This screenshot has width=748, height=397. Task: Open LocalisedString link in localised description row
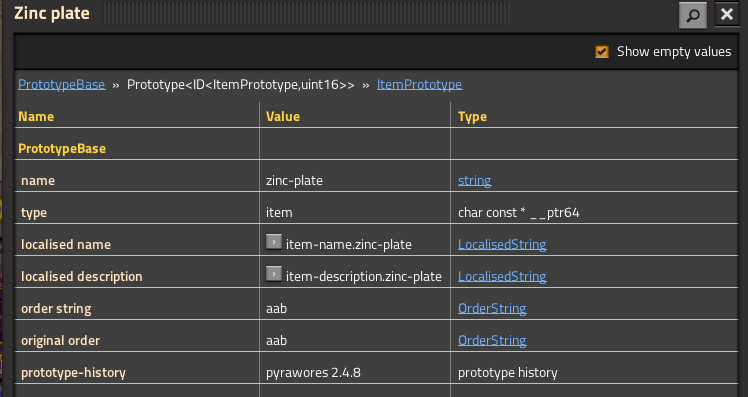pyautogui.click(x=502, y=276)
